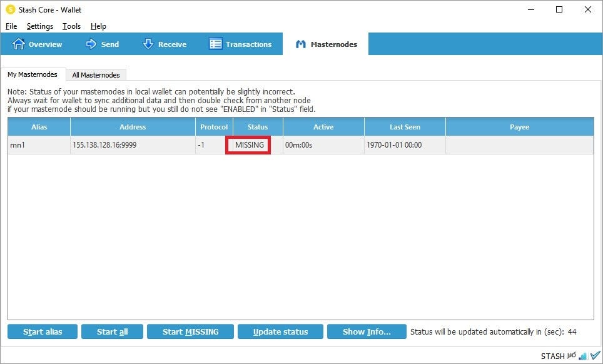This screenshot has width=603, height=364.
Task: Click the network connections bars icon
Action: [x=583, y=356]
